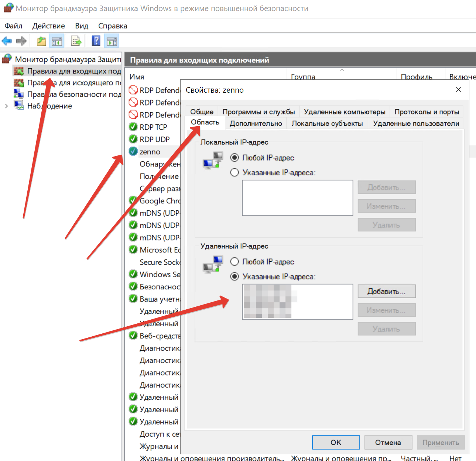Viewport: 476px width, 461px height.
Task: Select local Указанные IP-адреса radio button
Action: [x=234, y=172]
